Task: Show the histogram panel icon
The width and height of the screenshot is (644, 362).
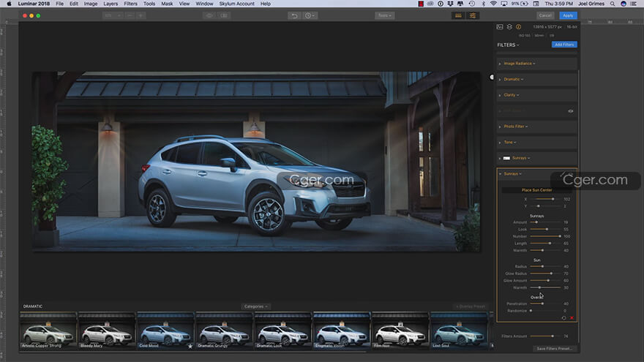Action: [x=500, y=26]
